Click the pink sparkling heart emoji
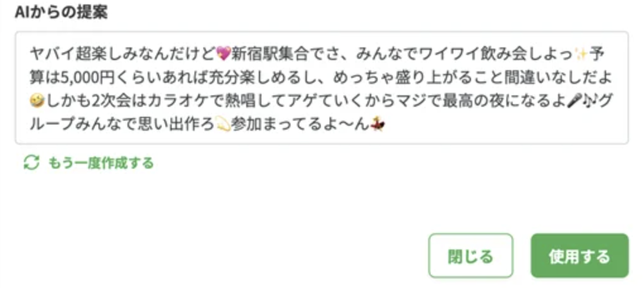The height and width of the screenshot is (288, 644). tap(224, 54)
